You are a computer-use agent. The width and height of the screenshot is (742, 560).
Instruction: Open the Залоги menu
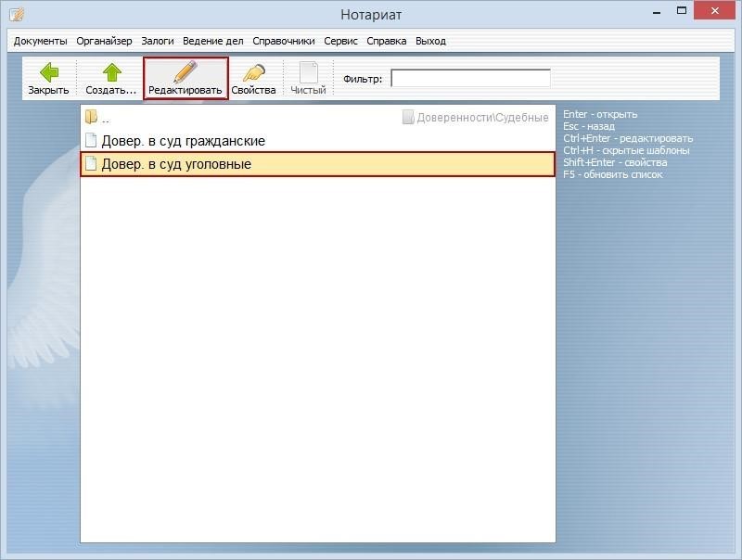tap(158, 41)
